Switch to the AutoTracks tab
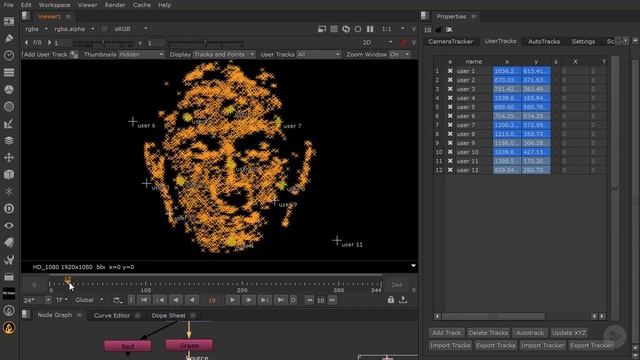This screenshot has width=640, height=360. 544,41
